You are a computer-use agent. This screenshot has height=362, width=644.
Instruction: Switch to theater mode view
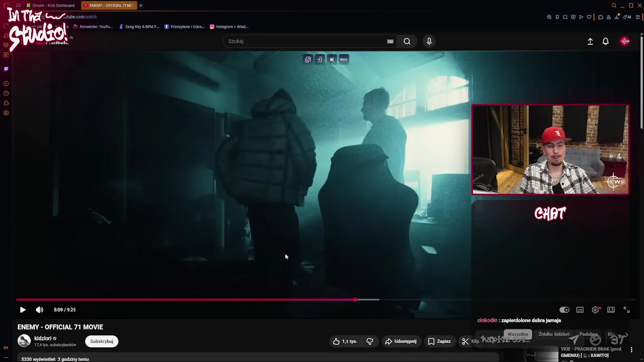tap(611, 310)
